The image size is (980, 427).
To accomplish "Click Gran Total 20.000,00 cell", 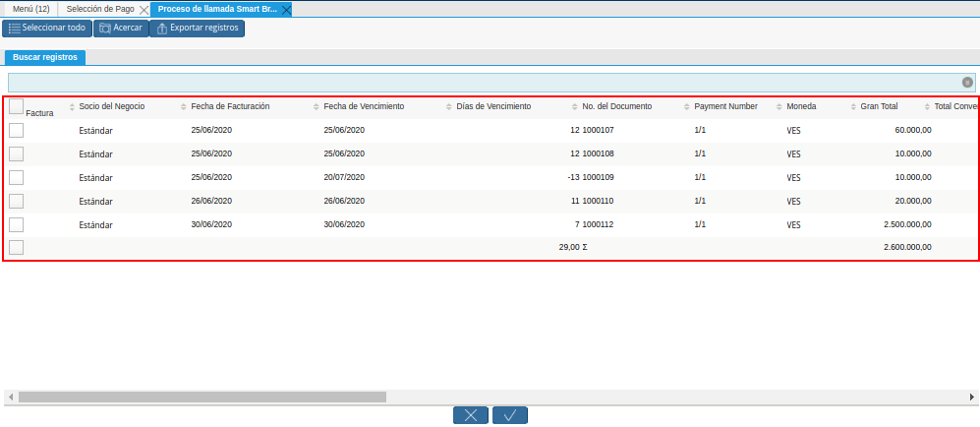I will pos(913,201).
